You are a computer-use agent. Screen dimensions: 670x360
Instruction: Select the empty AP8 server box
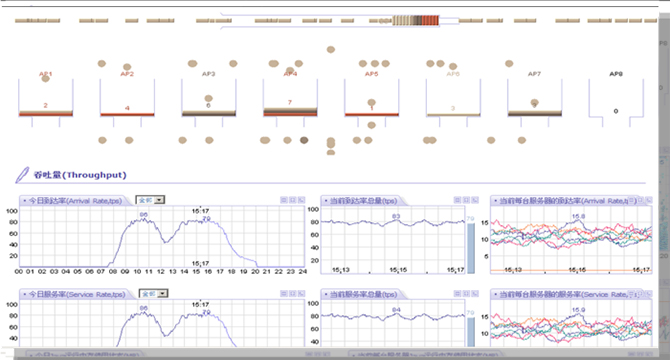(x=616, y=98)
